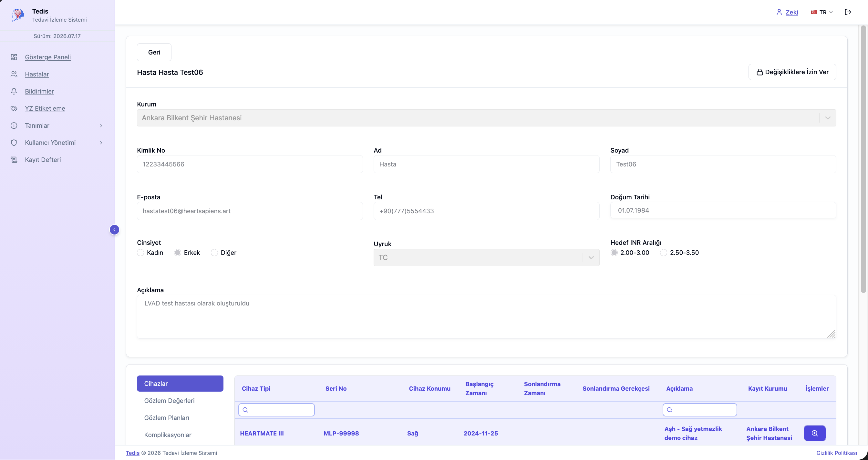This screenshot has height=460, width=868.
Task: Select Diğer gender radio button
Action: click(x=214, y=253)
